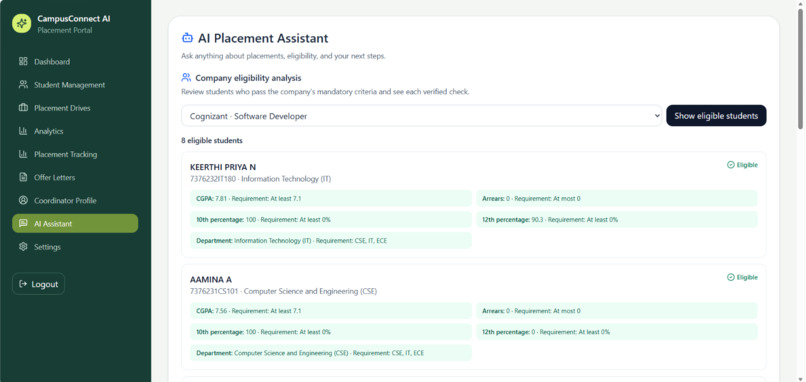Go to Student Management
The height and width of the screenshot is (382, 806).
(x=75, y=84)
